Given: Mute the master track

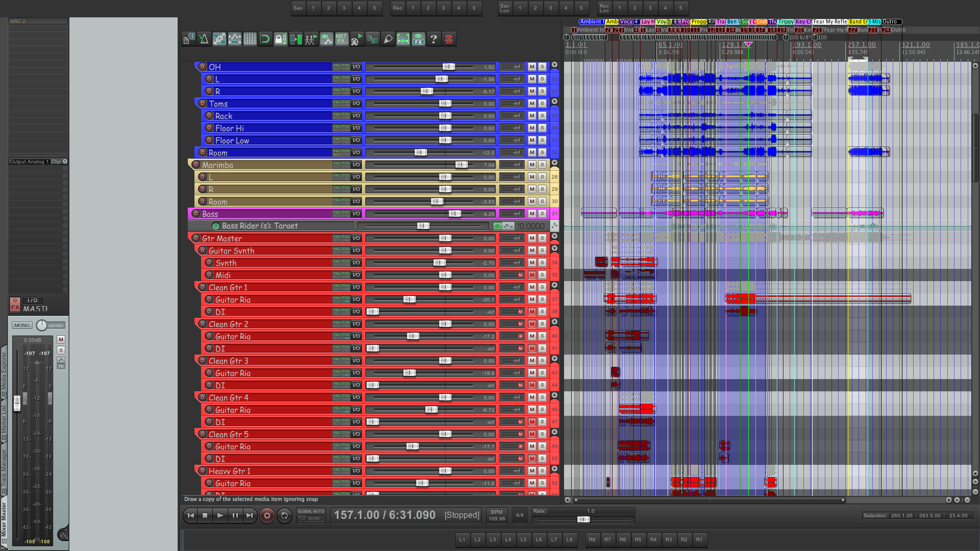Looking at the screenshot, I should click(61, 340).
